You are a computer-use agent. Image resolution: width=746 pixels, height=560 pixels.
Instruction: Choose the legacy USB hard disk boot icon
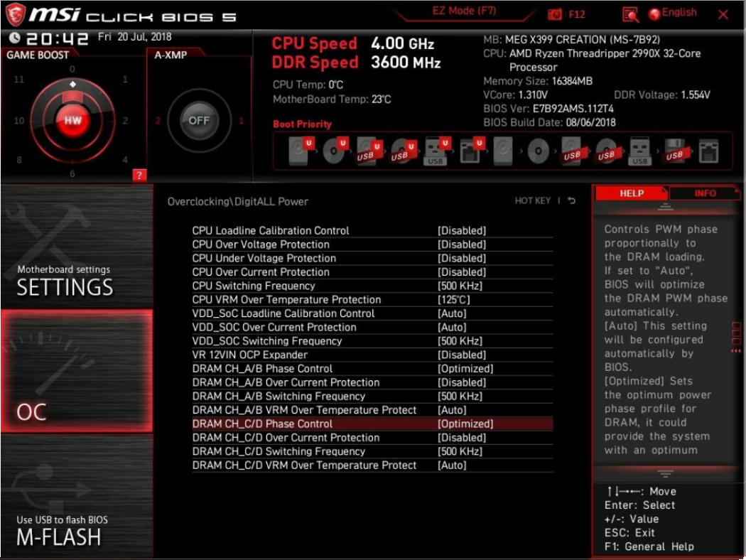571,151
